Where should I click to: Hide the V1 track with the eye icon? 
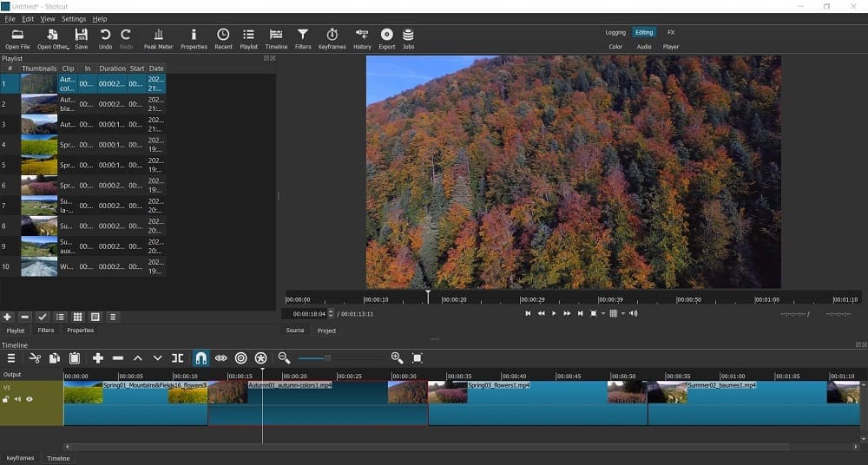click(x=30, y=399)
